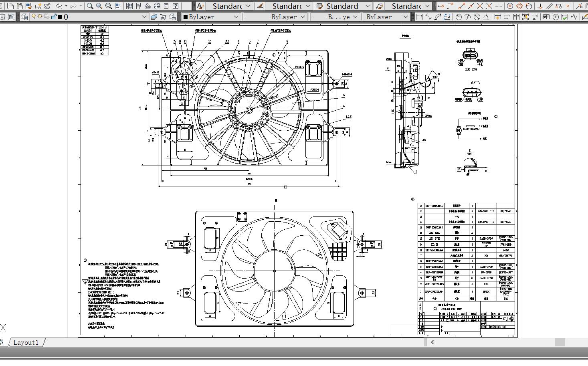Image resolution: width=588 pixels, height=366 pixels.
Task: Expand the Undo history dropdown arrow
Action: click(x=66, y=6)
